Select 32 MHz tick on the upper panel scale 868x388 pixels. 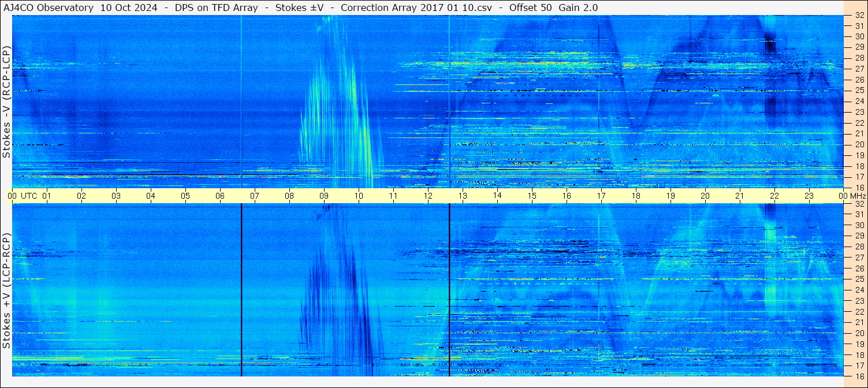(x=859, y=16)
